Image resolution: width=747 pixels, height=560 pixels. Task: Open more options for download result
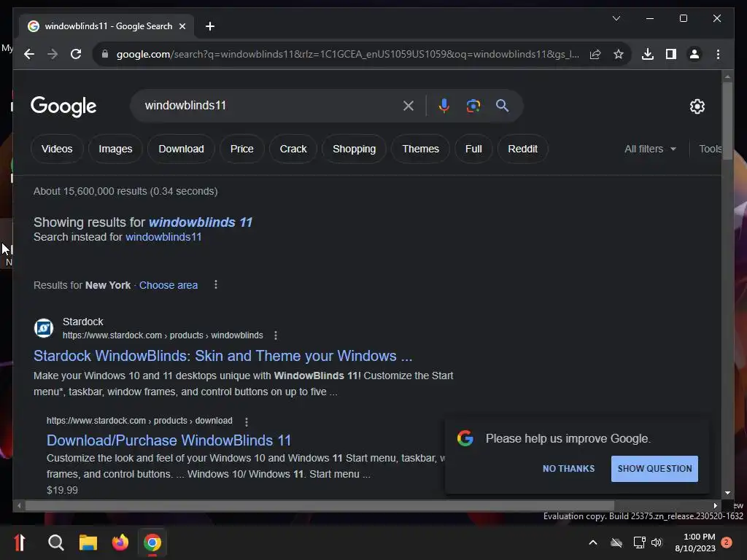(x=247, y=422)
